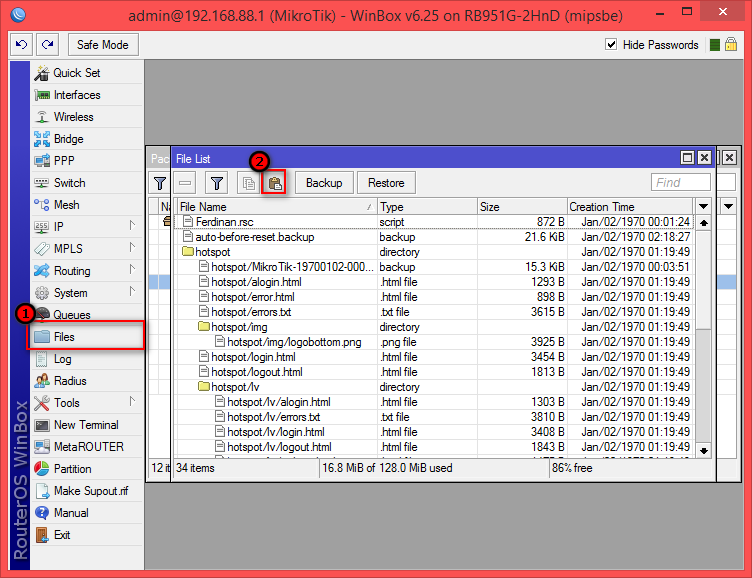Sort by Creation Time column header
Viewport: 752px width, 578px height.
click(x=630, y=207)
